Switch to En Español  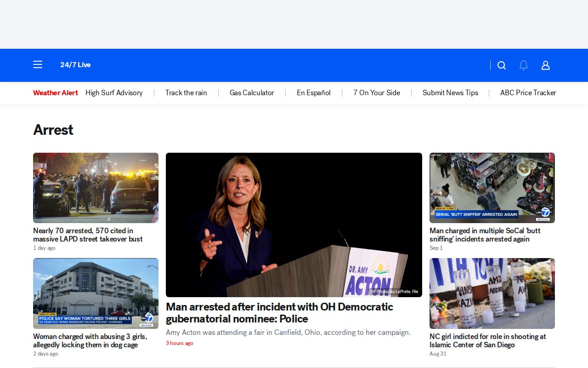coord(314,93)
